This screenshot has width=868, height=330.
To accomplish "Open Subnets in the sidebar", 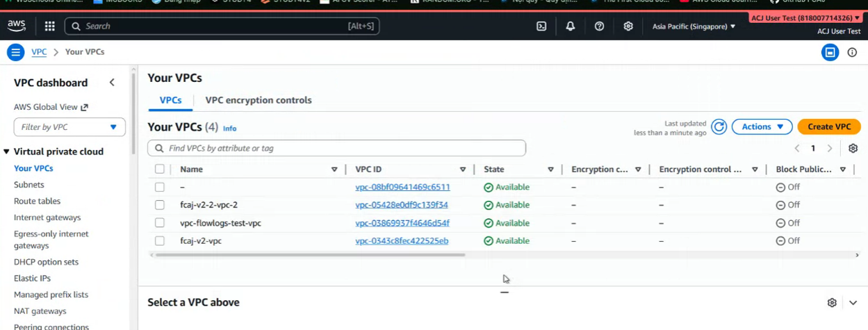I will coord(29,185).
